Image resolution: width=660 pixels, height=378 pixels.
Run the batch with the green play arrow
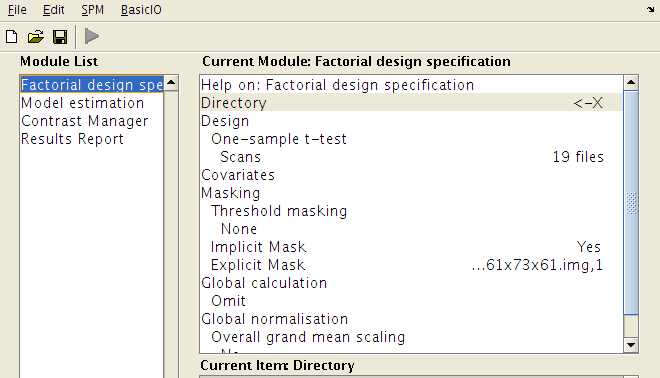pyautogui.click(x=92, y=36)
